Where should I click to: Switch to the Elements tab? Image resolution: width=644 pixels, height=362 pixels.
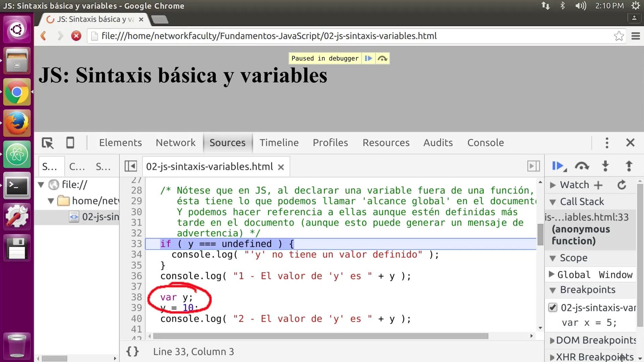120,143
